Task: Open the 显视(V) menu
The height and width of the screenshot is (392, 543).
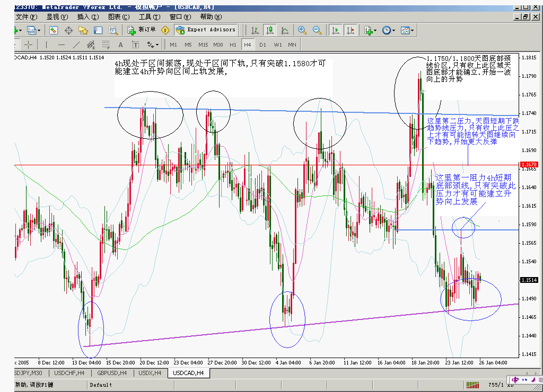Action: pyautogui.click(x=57, y=17)
